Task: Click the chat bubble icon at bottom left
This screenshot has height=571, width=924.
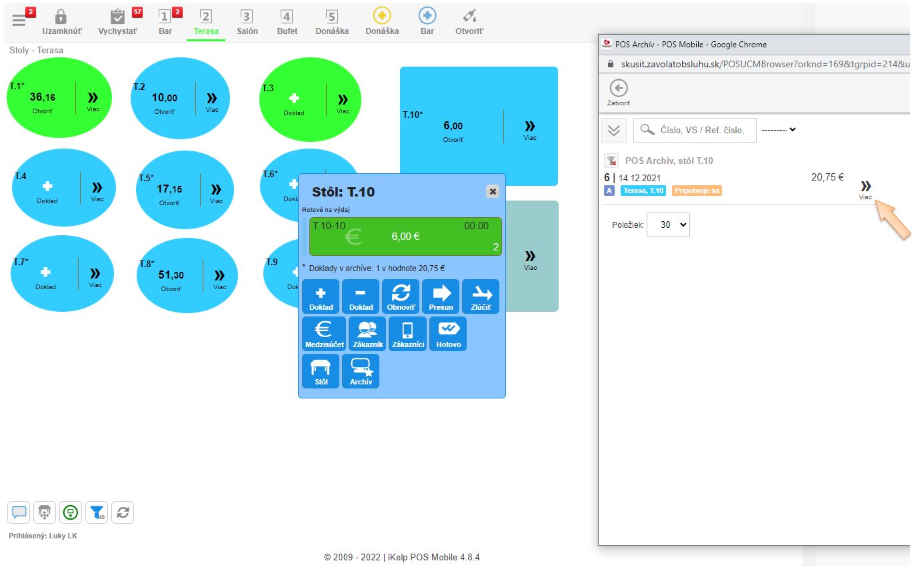Action: 19,512
